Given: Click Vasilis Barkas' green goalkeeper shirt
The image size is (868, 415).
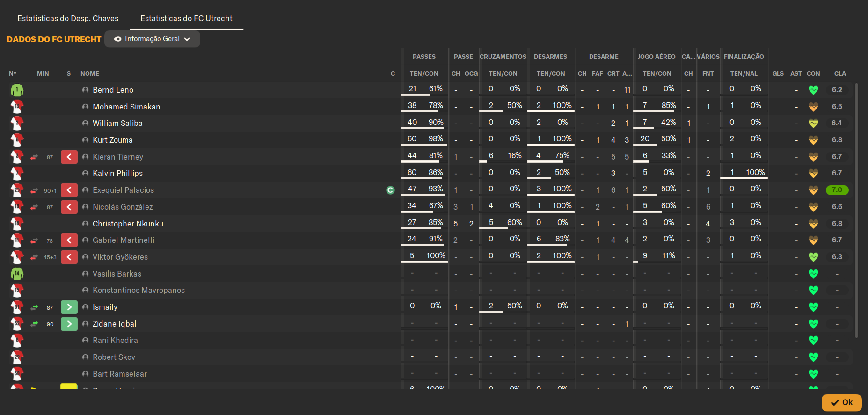Looking at the screenshot, I should coord(17,274).
